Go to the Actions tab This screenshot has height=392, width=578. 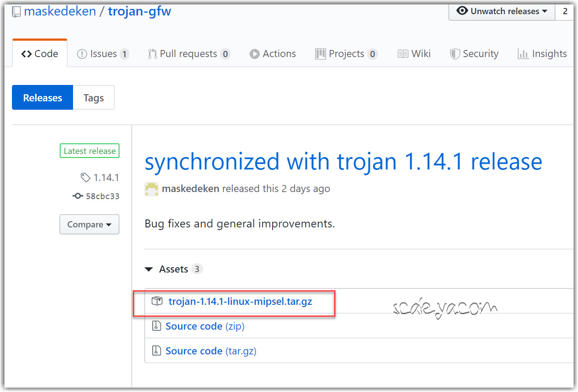[273, 54]
